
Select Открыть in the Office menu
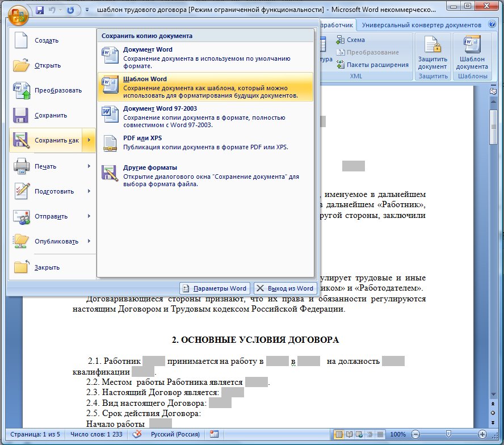pos(52,65)
